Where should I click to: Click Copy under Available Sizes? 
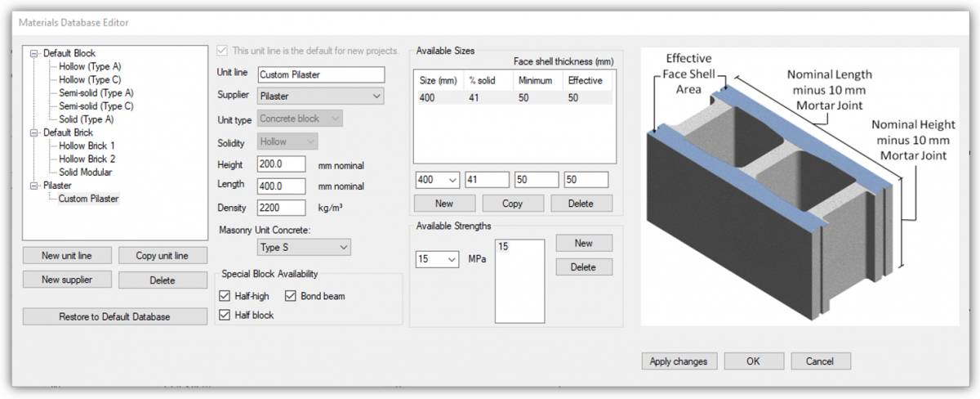512,204
